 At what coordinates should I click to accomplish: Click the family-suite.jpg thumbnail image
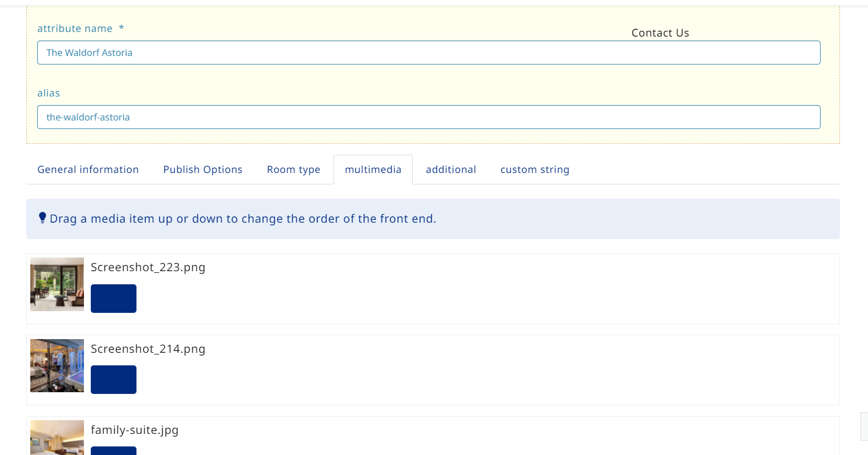[57, 438]
